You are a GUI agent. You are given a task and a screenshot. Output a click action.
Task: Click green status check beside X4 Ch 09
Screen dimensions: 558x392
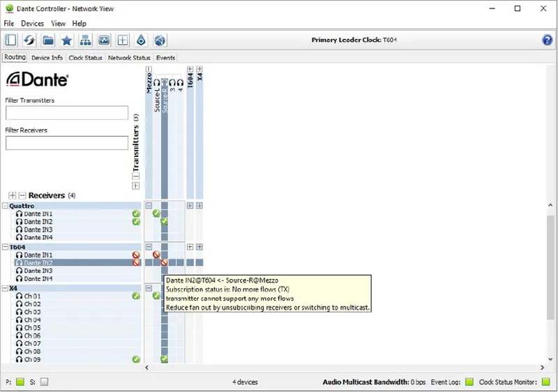point(136,359)
